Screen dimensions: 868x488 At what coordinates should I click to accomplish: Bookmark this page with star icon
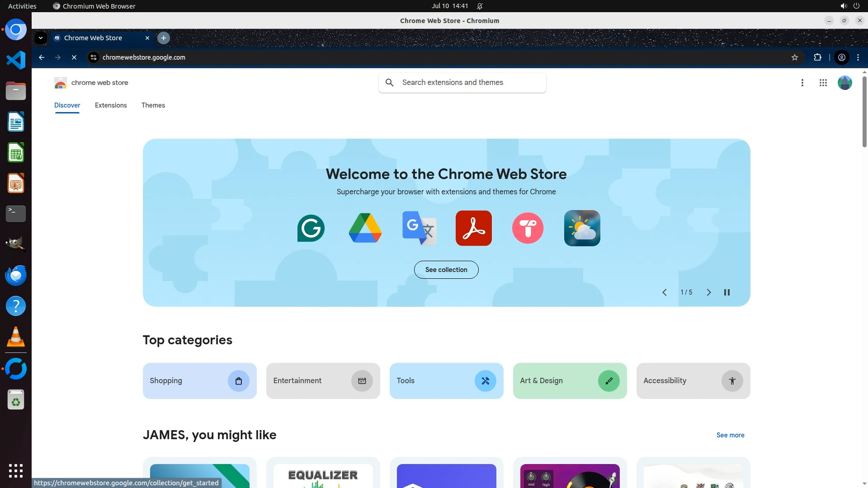794,57
